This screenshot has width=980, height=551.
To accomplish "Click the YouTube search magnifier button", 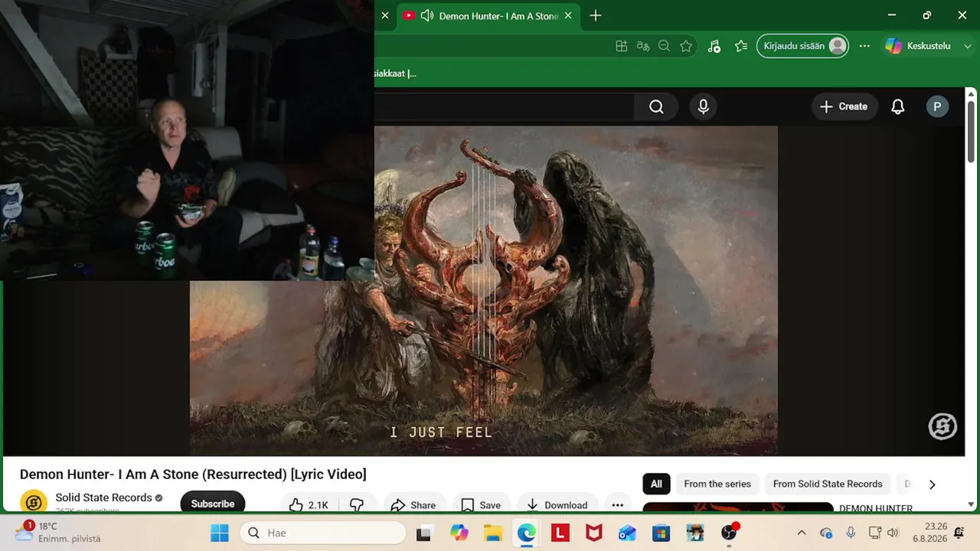I will pyautogui.click(x=656, y=107).
